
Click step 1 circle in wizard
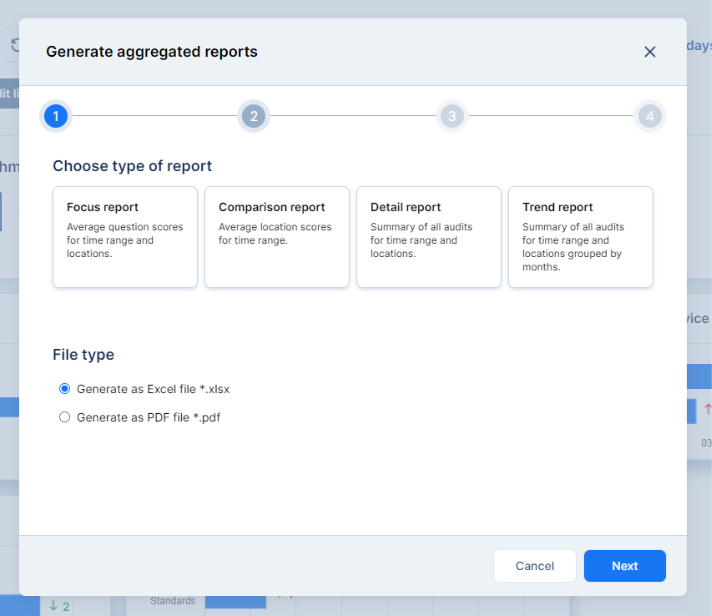click(56, 117)
